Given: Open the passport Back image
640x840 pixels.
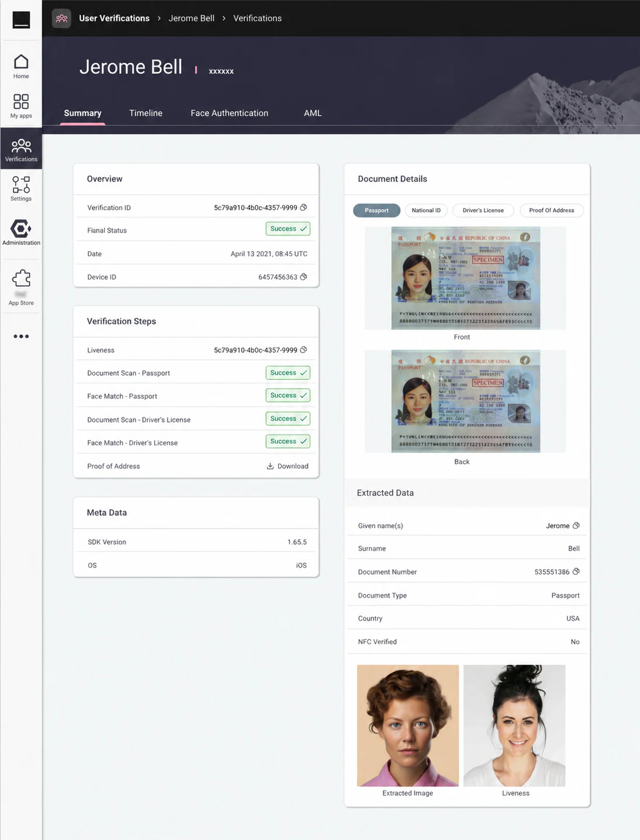Looking at the screenshot, I should [465, 401].
